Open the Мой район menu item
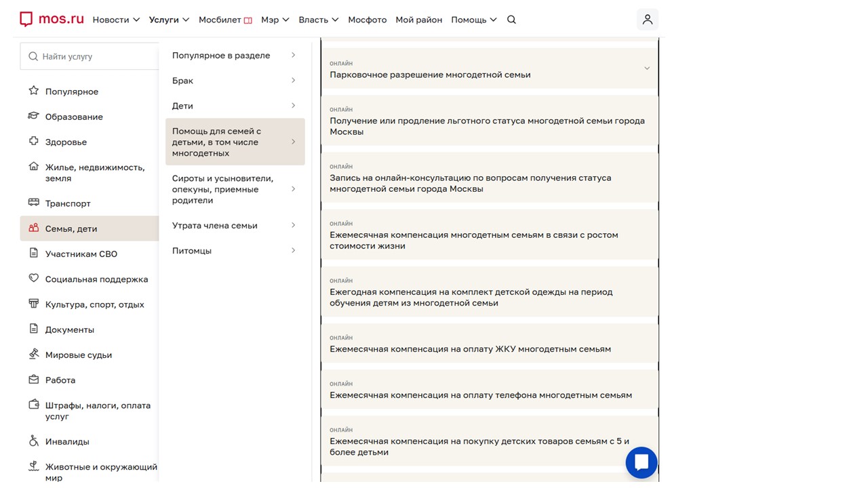This screenshot has width=868, height=488. (x=418, y=20)
